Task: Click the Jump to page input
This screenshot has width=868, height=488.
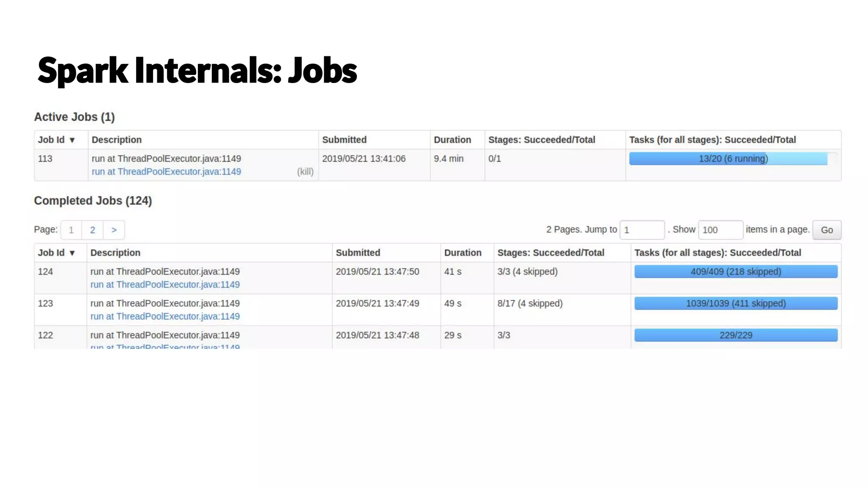Action: [x=642, y=230]
